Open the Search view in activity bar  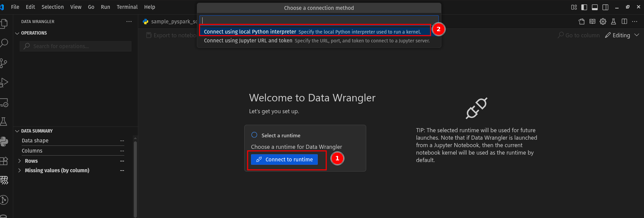(4, 43)
